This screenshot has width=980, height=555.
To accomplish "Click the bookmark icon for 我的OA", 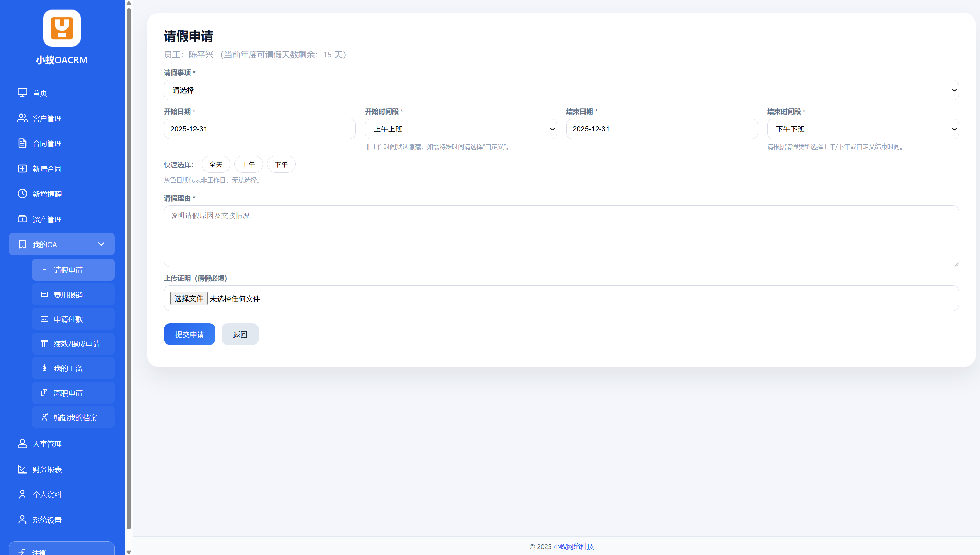I will click(22, 244).
